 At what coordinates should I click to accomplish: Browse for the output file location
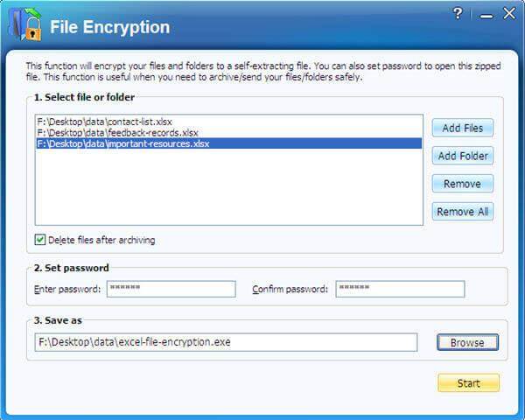pyautogui.click(x=467, y=342)
